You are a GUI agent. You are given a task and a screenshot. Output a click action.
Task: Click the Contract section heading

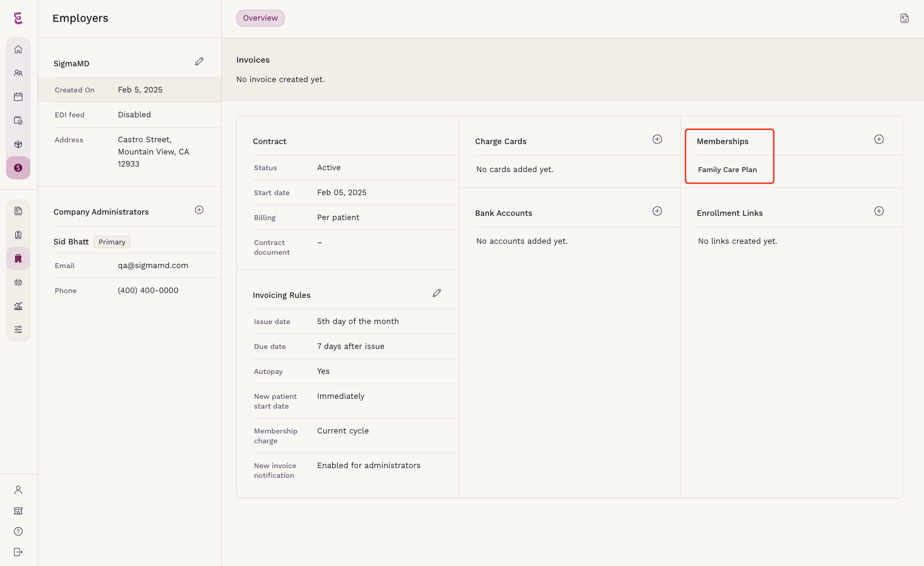(x=270, y=142)
